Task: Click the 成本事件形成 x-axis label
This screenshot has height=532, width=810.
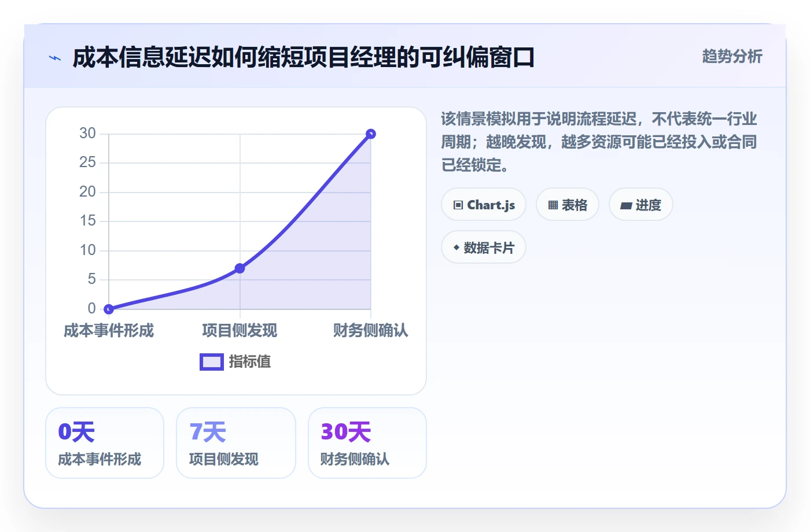Action: 109,331
